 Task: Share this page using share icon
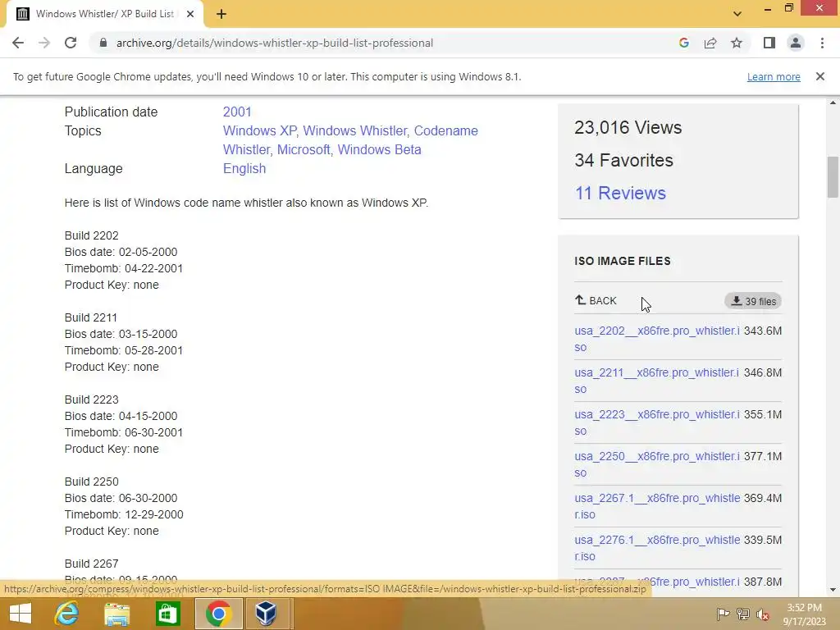tap(710, 43)
